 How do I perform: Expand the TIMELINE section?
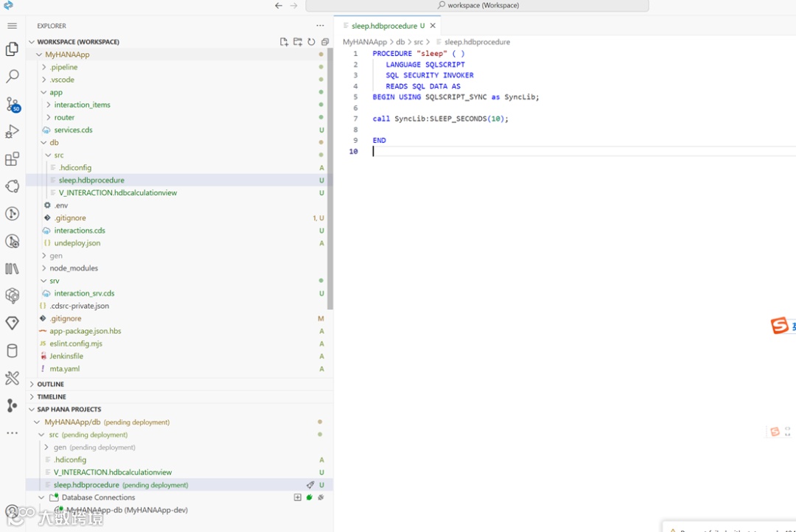[x=51, y=396]
